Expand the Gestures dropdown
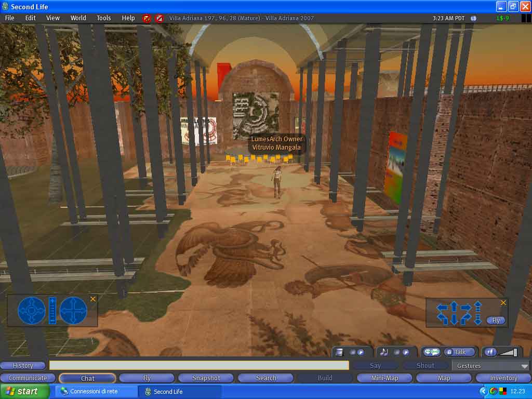This screenshot has height=399, width=532. click(x=524, y=366)
